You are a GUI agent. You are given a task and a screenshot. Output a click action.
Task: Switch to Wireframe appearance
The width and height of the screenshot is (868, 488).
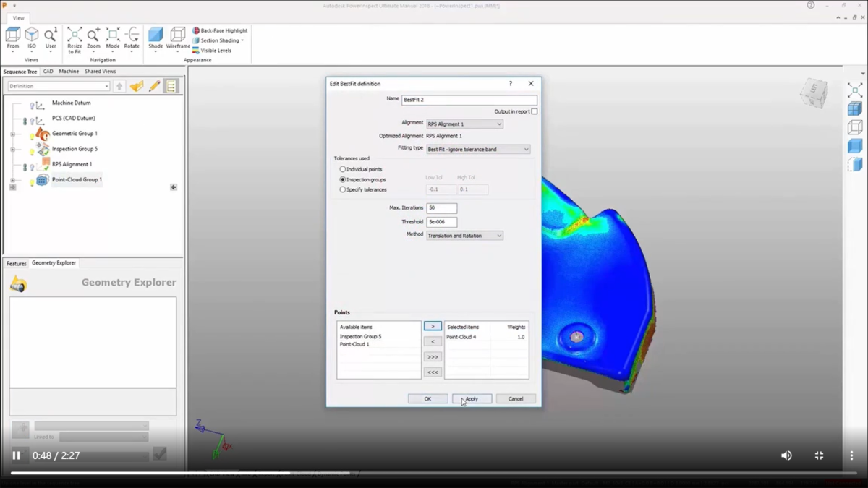pyautogui.click(x=178, y=38)
